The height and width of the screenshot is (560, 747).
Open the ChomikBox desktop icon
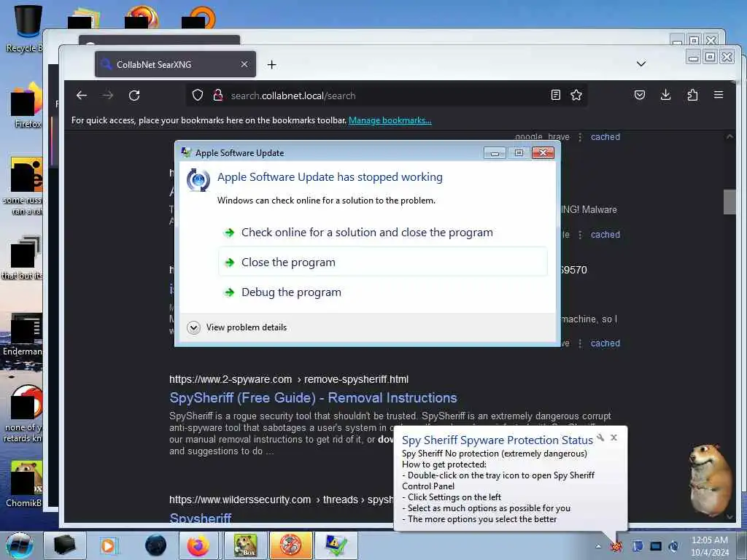25,483
